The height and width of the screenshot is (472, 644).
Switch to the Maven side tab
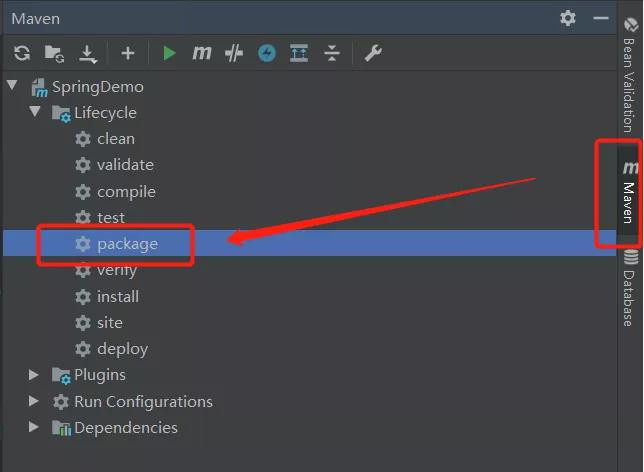(629, 193)
